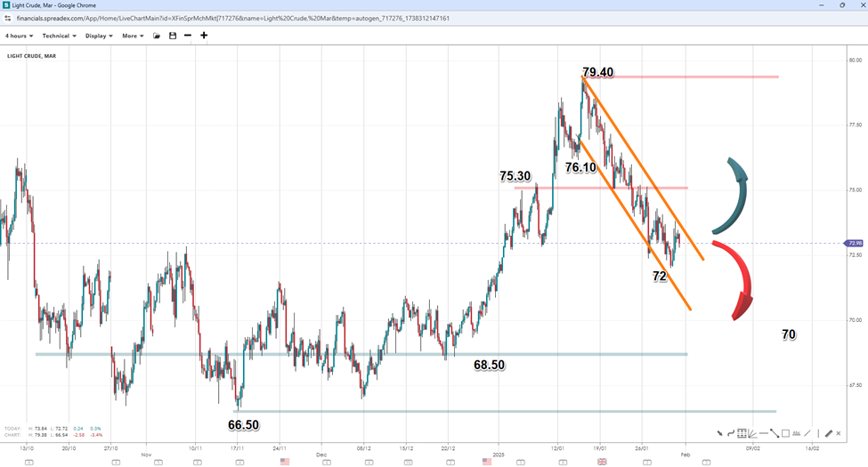
Task: Select the curve drawing tool
Action: click(x=731, y=433)
